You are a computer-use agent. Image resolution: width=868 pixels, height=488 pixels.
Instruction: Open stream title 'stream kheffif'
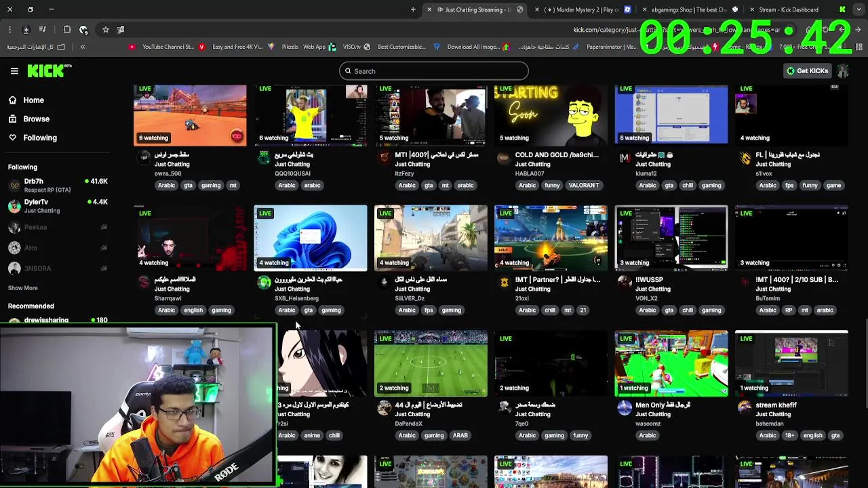click(776, 405)
